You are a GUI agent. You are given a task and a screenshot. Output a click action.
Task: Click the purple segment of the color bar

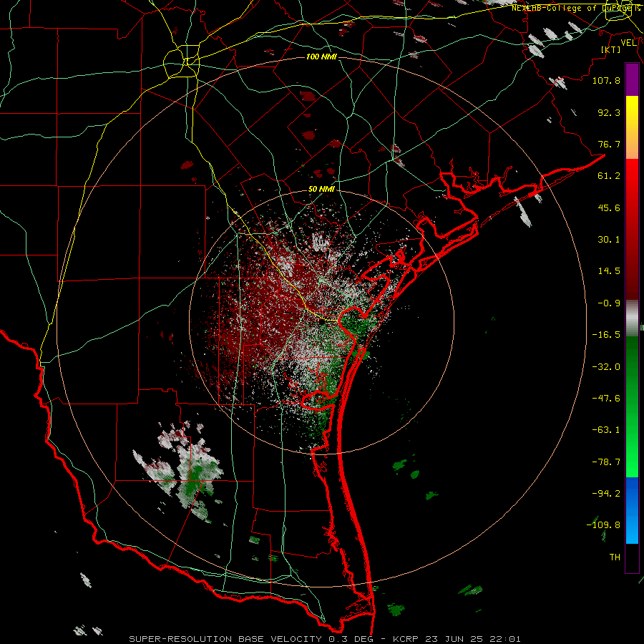tap(632, 80)
